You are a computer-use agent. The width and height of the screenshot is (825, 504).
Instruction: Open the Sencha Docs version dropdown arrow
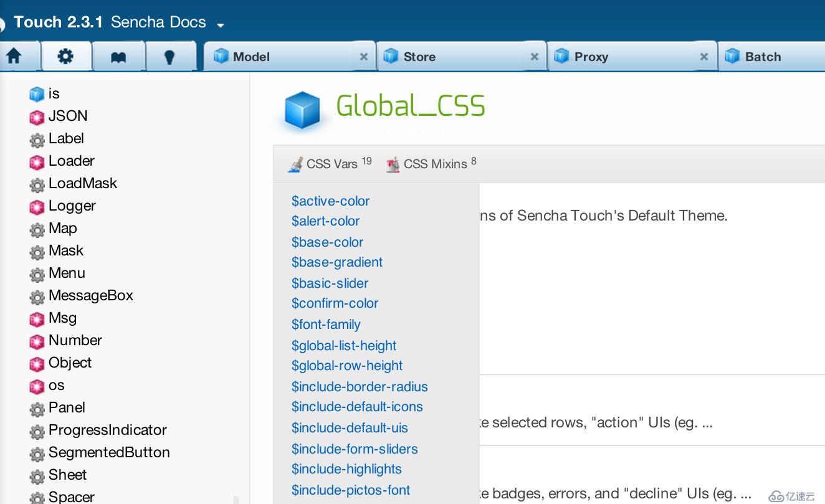tap(220, 26)
